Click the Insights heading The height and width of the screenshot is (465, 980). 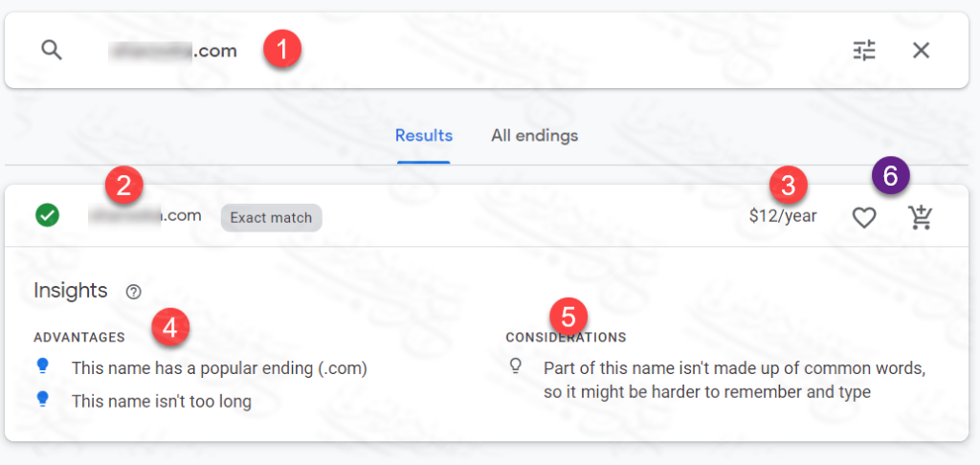70,291
